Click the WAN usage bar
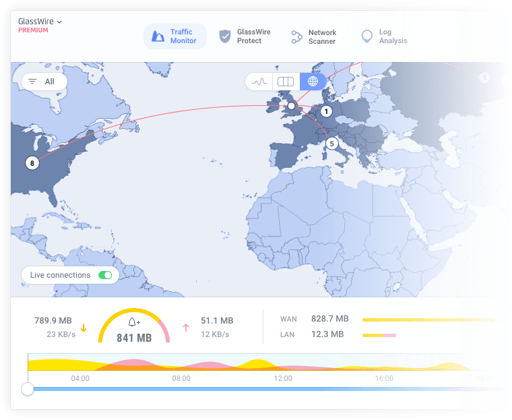This screenshot has width=512, height=420. pos(428,320)
